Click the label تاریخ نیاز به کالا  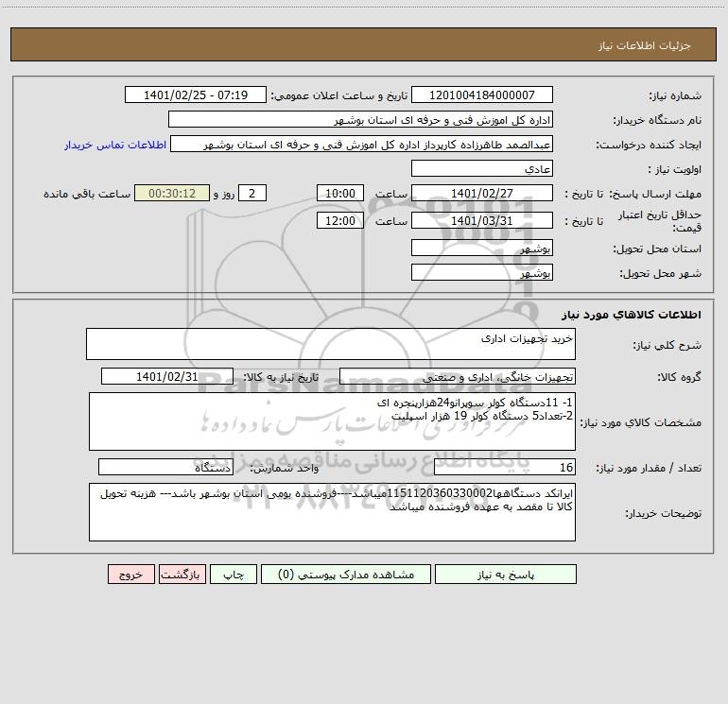coord(281,378)
